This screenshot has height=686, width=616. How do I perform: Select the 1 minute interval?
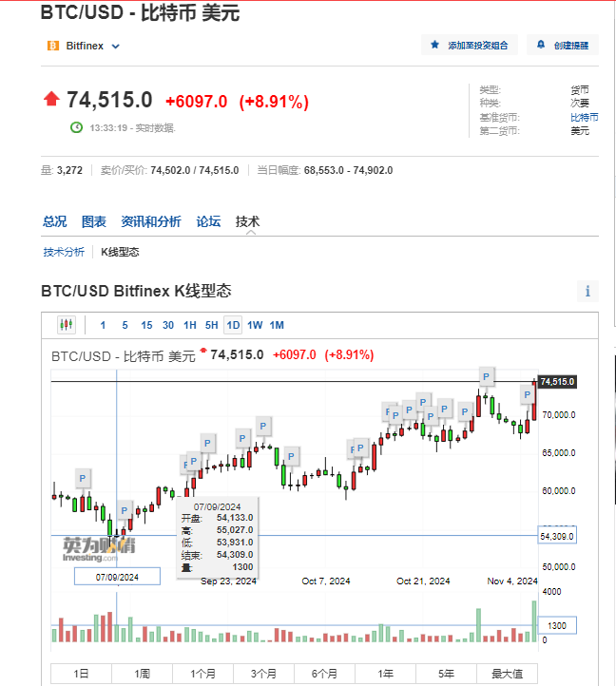click(x=103, y=325)
